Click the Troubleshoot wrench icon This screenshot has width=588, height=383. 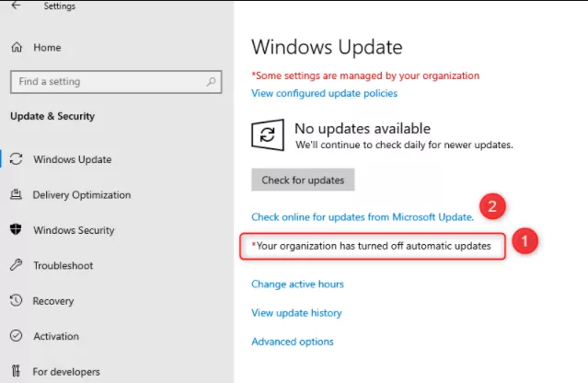click(16, 265)
